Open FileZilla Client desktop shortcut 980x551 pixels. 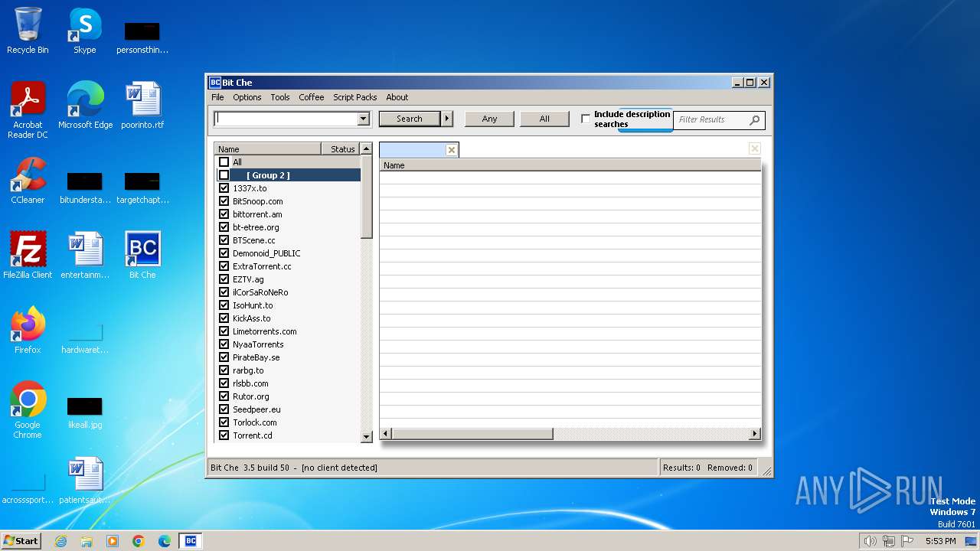point(28,255)
